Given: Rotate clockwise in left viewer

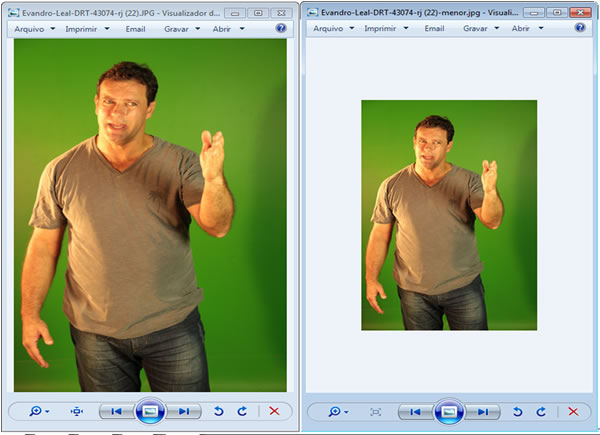Looking at the screenshot, I should click(x=242, y=411).
